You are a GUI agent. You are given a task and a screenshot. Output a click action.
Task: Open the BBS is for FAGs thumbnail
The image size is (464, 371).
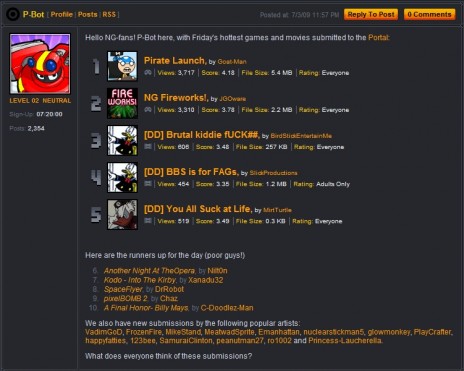pyautogui.click(x=122, y=177)
